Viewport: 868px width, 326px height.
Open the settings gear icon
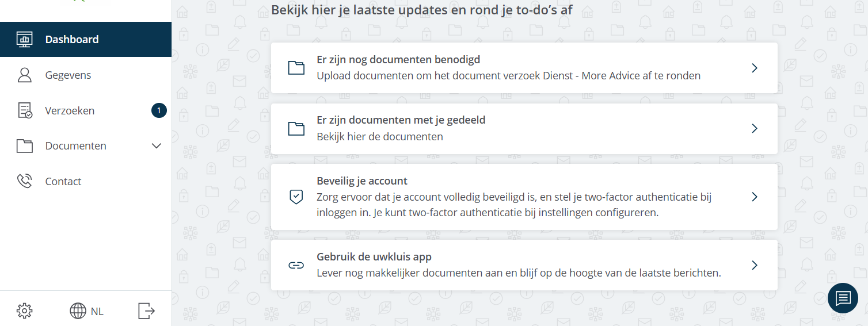[24, 311]
